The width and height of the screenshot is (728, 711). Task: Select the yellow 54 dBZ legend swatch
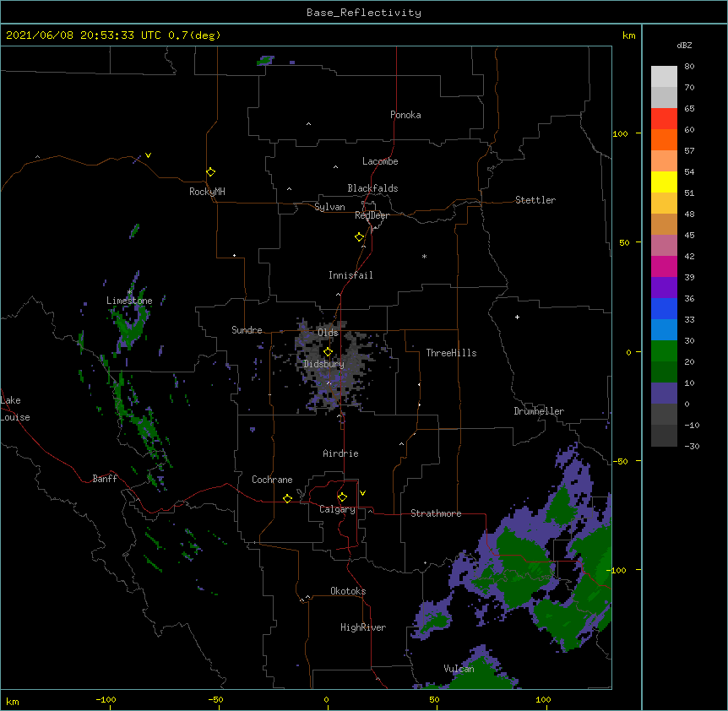pyautogui.click(x=664, y=182)
